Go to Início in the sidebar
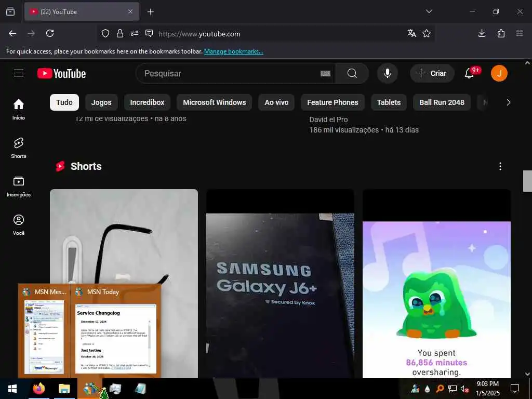 19,109
